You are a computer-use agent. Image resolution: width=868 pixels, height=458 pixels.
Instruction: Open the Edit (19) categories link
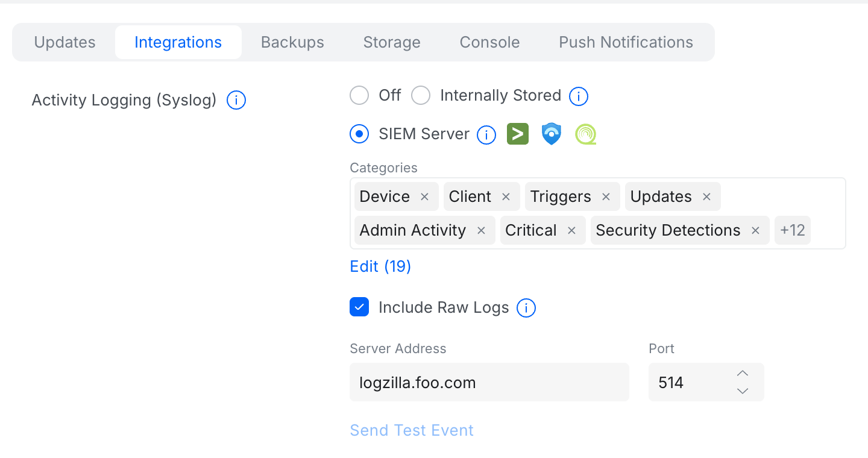tap(380, 266)
